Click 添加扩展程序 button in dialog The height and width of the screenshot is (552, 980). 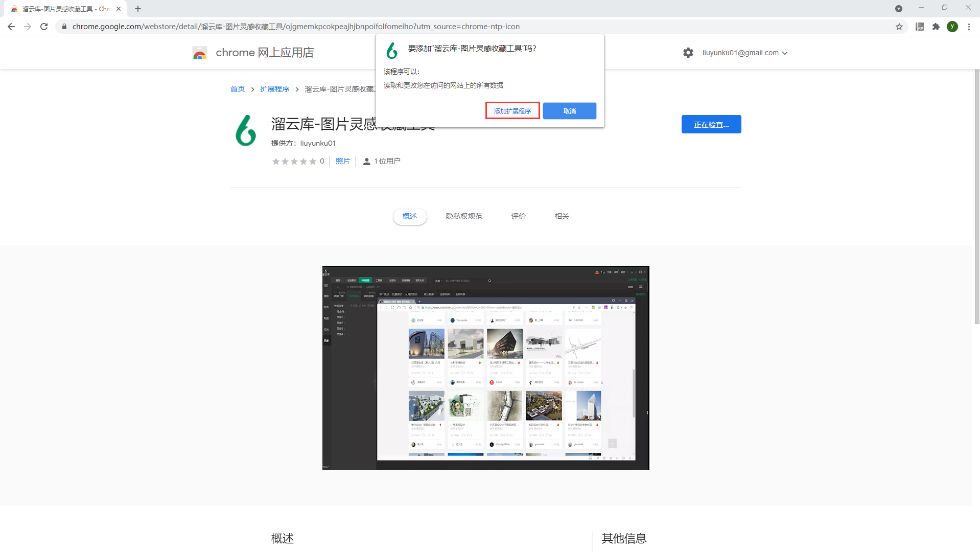tap(512, 111)
